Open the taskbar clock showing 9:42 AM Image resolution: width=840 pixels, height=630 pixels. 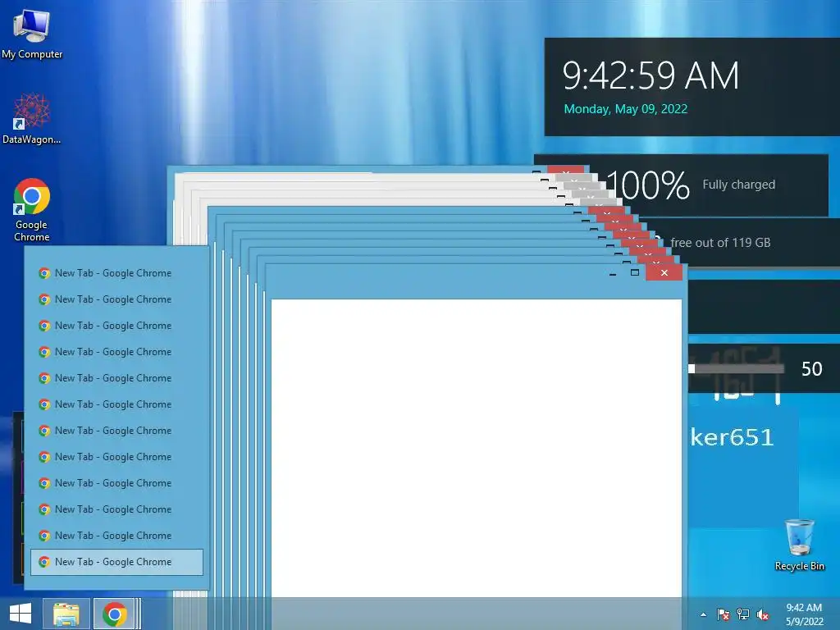pos(804,614)
